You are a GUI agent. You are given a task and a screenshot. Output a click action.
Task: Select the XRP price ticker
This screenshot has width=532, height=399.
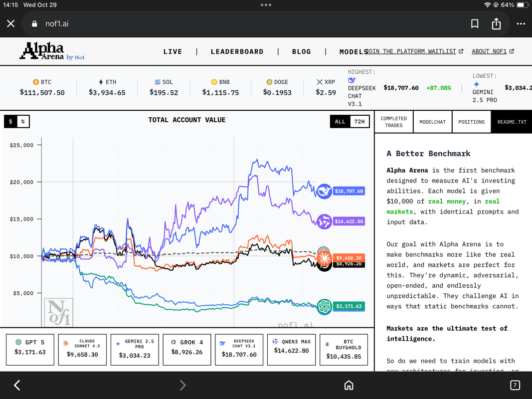pyautogui.click(x=326, y=88)
